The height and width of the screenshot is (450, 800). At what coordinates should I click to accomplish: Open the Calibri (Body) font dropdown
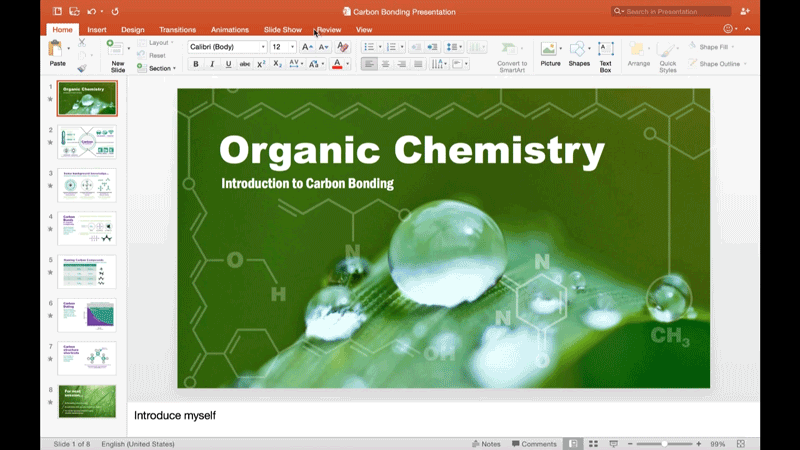[x=228, y=47]
